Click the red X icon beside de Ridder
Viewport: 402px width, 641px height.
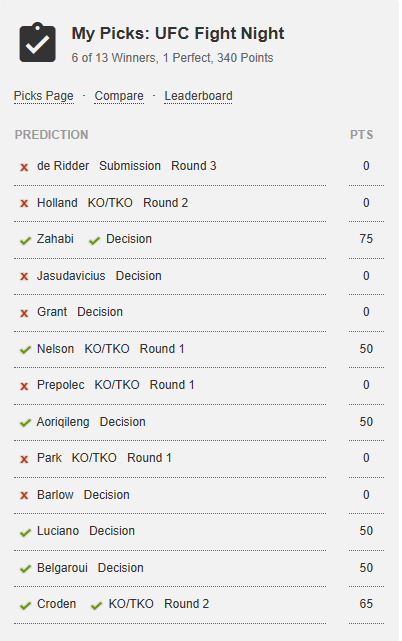pos(24,167)
